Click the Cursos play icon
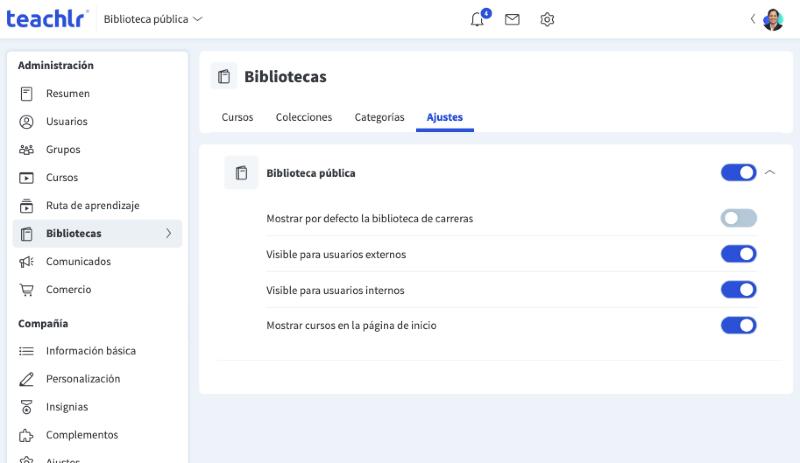 pos(26,178)
